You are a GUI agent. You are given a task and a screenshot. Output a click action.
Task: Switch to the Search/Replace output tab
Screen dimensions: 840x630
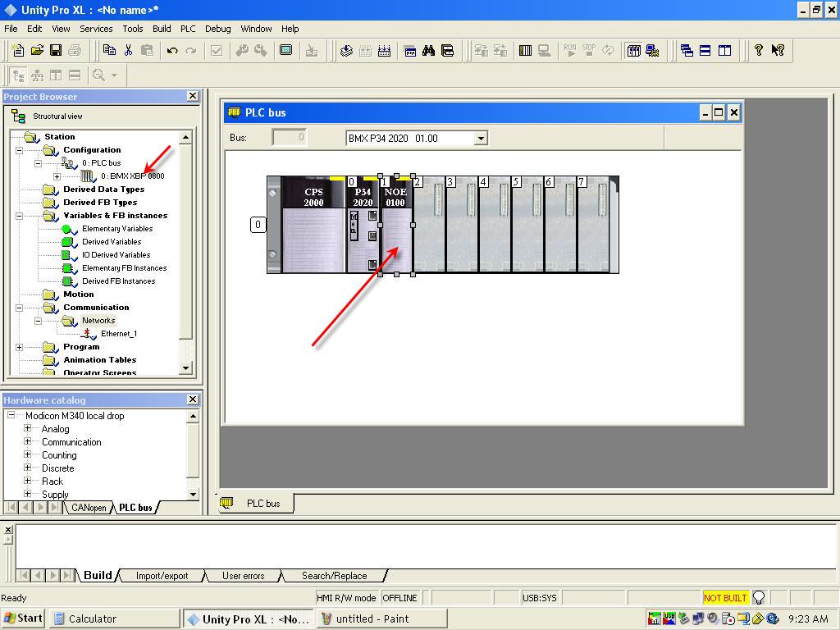[x=335, y=576]
